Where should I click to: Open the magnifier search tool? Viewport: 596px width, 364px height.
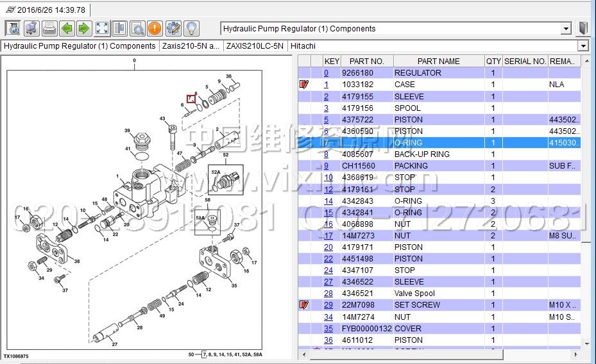pyautogui.click(x=137, y=28)
